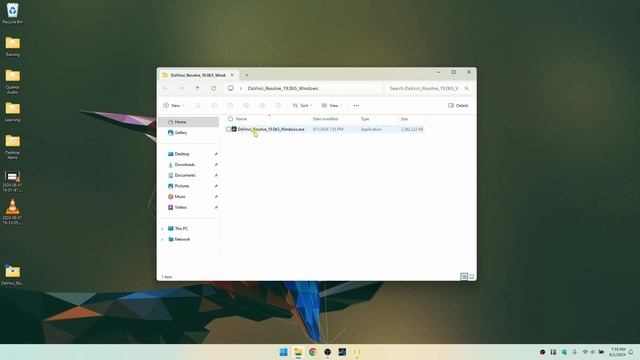Click the This PC icon in address bar

[x=231, y=88]
